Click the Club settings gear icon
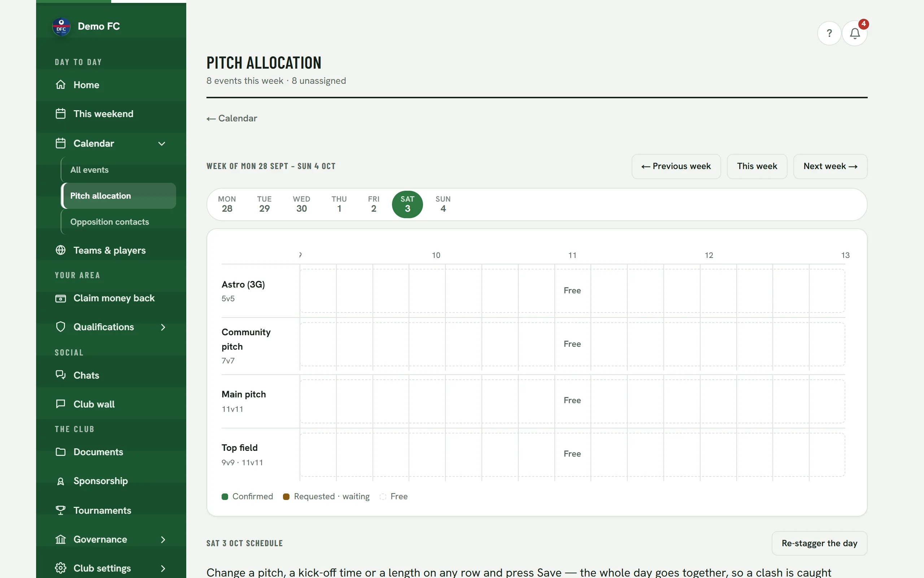The width and height of the screenshot is (924, 578). click(61, 568)
